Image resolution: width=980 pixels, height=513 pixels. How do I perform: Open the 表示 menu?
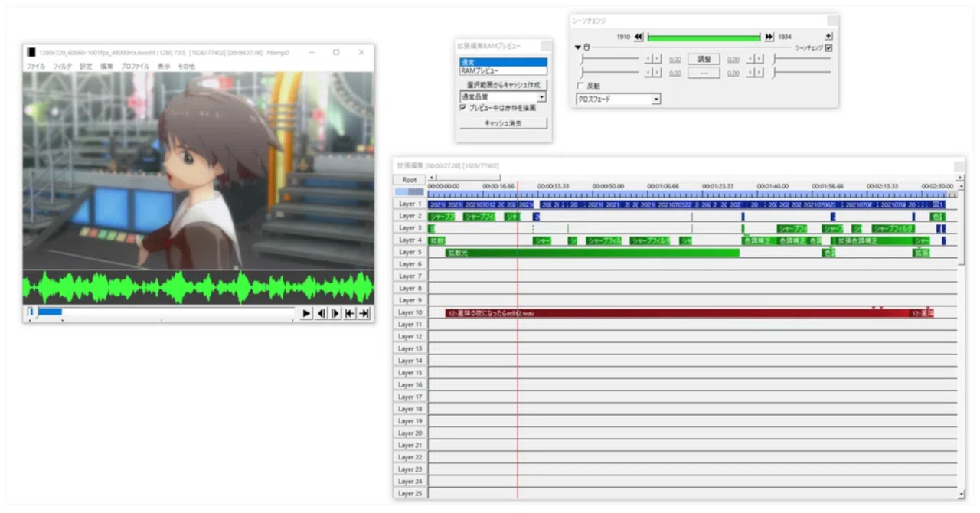point(164,67)
